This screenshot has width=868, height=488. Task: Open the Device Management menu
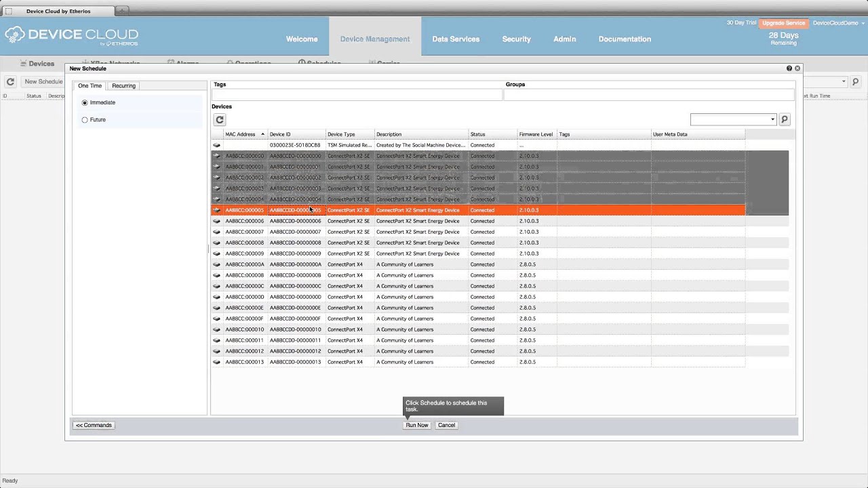tap(375, 39)
